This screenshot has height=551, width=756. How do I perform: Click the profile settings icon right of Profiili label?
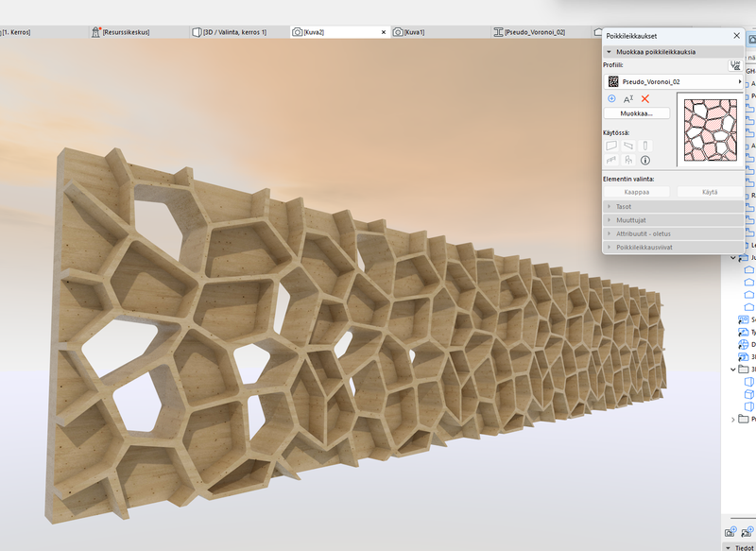(x=736, y=65)
